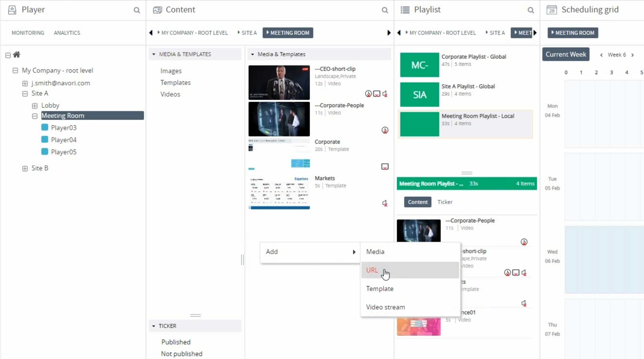Click the download clock icon on Corporate-People

(x=385, y=130)
